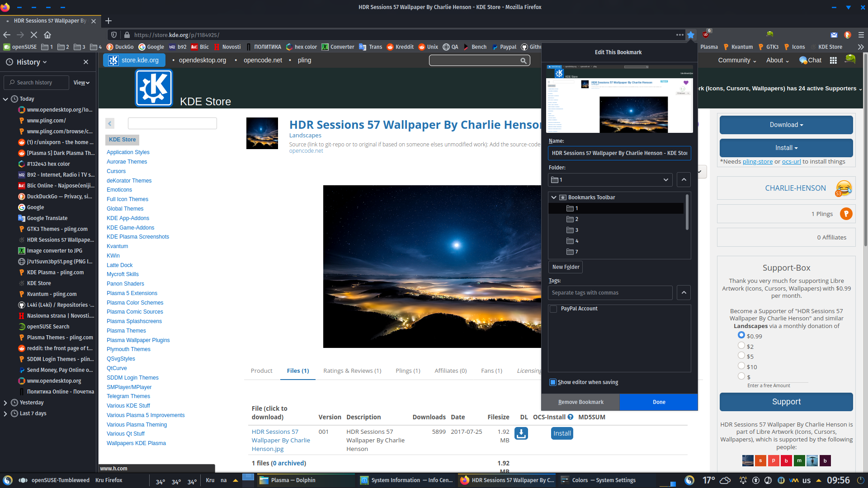Open the blue Install dropdown button
The width and height of the screenshot is (868, 488).
pyautogui.click(x=786, y=148)
